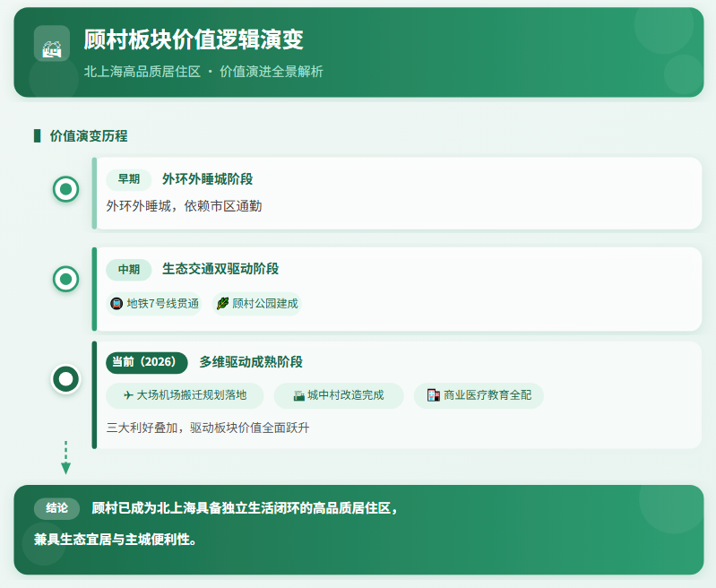Click the building icon beside 城中村改造完成
Screen dimensions: 716x588
click(299, 395)
